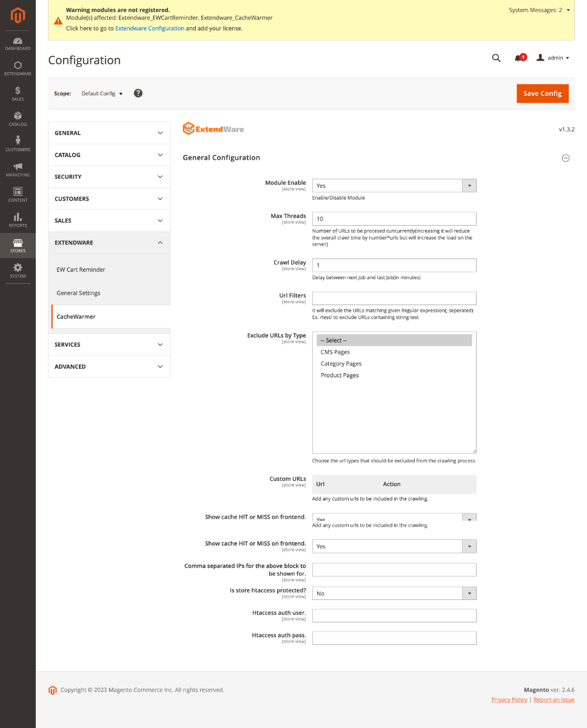Click the v1.3.2 version text

[x=566, y=129]
